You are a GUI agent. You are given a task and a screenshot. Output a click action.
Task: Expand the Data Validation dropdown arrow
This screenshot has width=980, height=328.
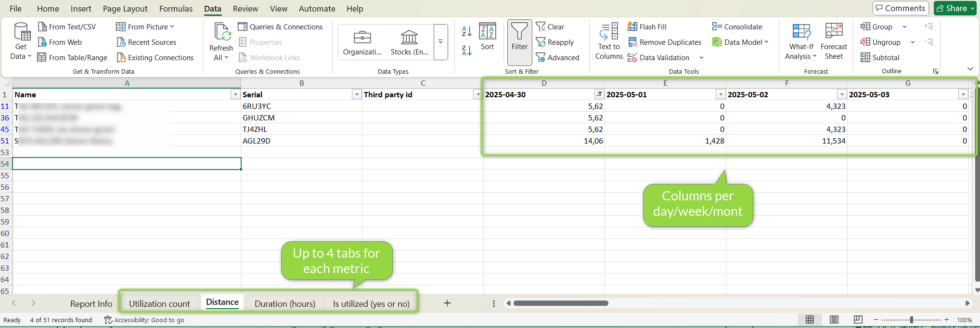click(701, 58)
